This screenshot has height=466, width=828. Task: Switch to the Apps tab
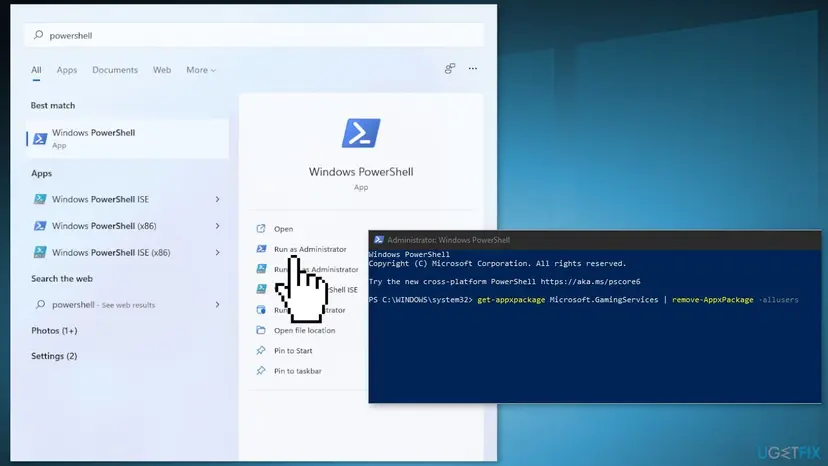pos(67,70)
